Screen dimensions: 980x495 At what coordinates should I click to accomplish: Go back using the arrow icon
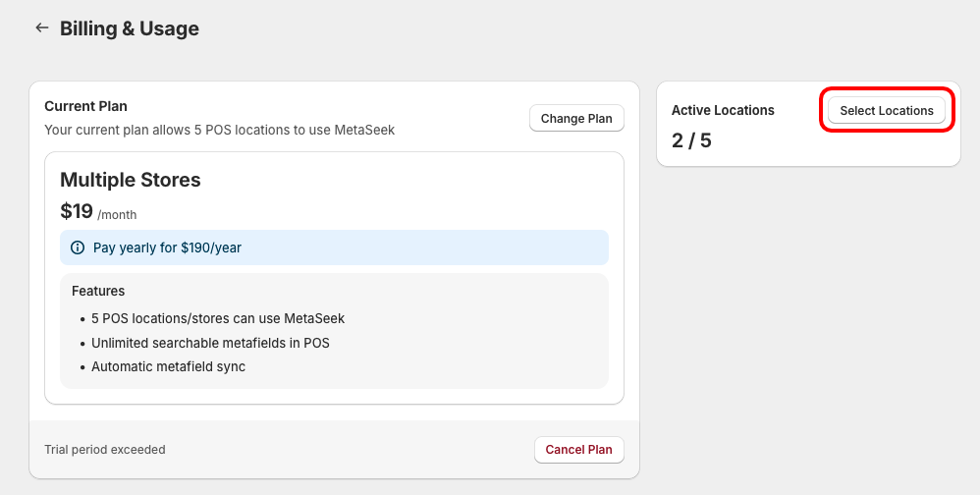41,28
